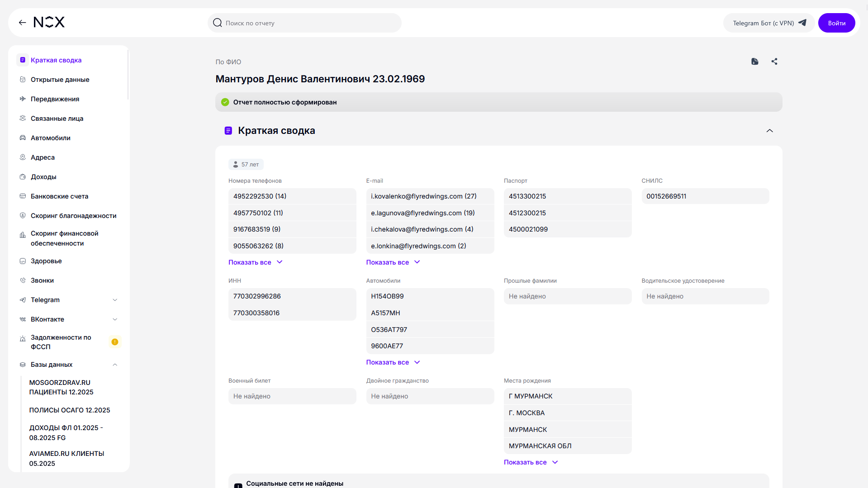Click the Доходы wallet icon
This screenshot has height=488, width=868.
click(23, 177)
